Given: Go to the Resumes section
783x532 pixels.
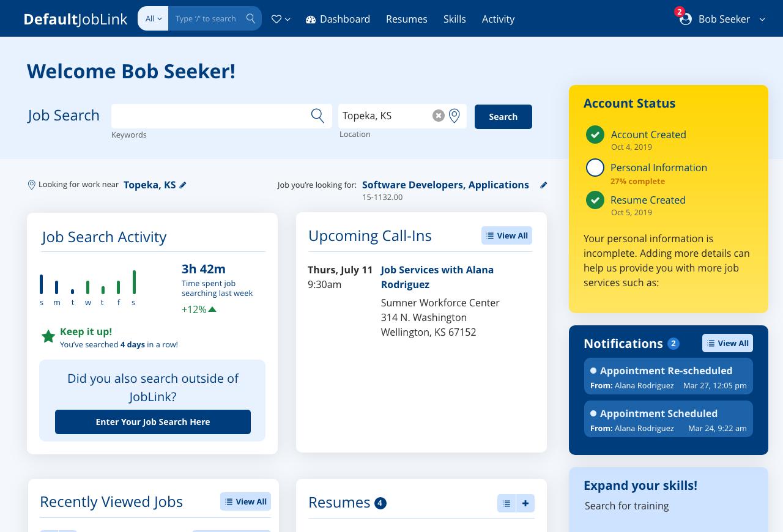Looking at the screenshot, I should pyautogui.click(x=406, y=19).
